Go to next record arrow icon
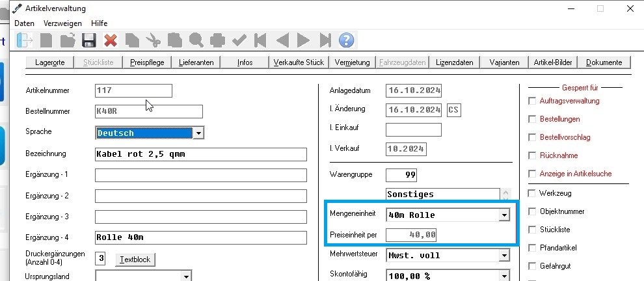 (x=304, y=40)
